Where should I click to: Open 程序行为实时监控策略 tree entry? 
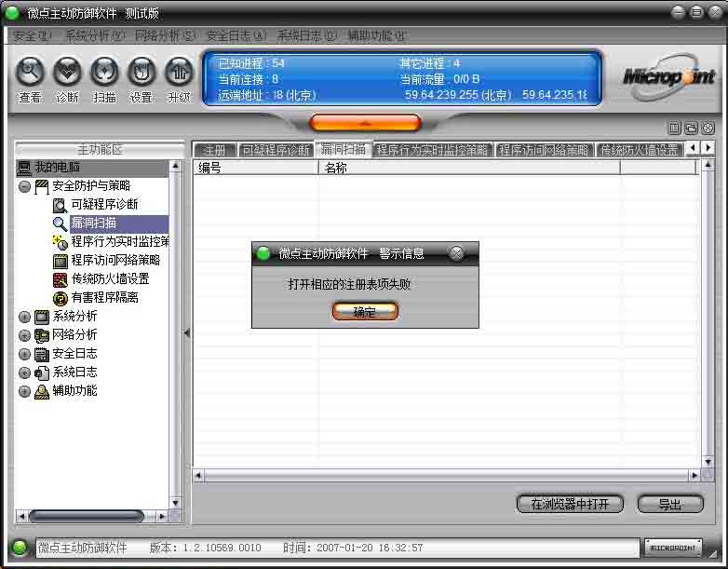120,241
